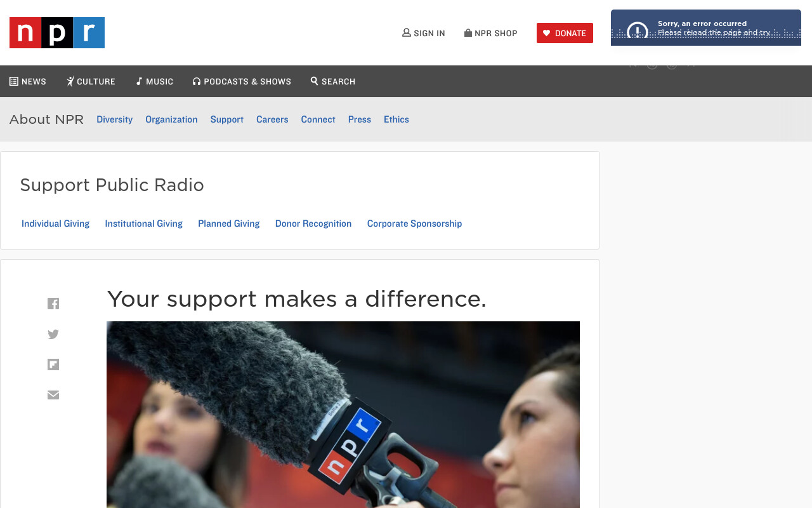This screenshot has height=508, width=812.
Task: Open the Institutional Giving page
Action: click(144, 224)
